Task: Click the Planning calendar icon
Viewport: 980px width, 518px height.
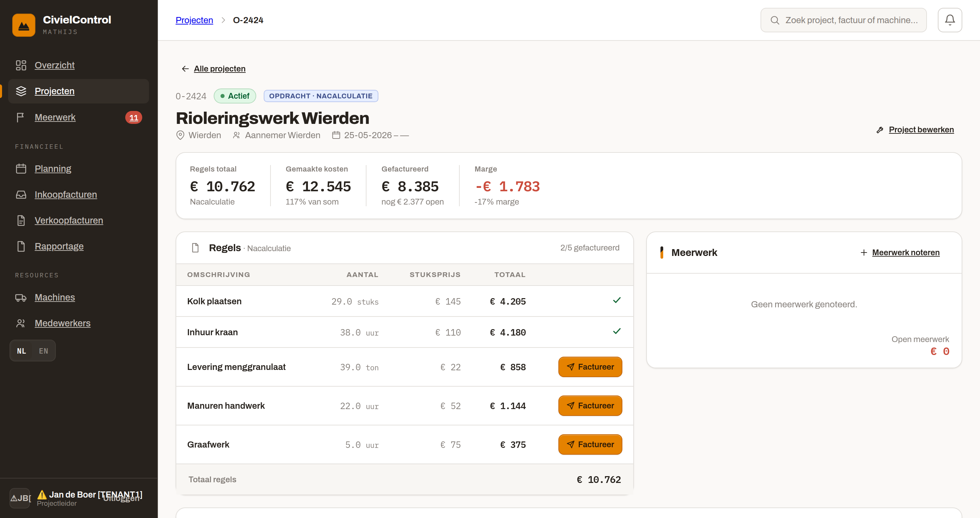Action: click(21, 168)
